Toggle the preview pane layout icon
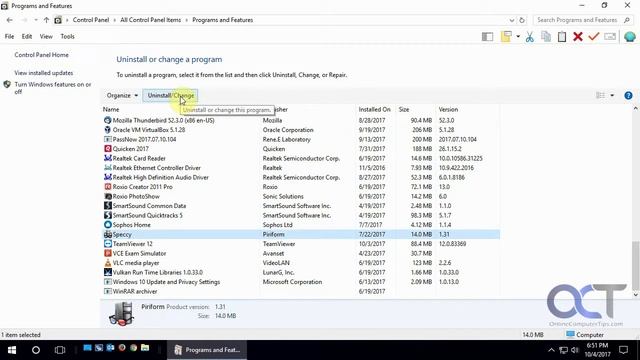Image resolution: width=640 pixels, height=360 pixels. (x=487, y=37)
